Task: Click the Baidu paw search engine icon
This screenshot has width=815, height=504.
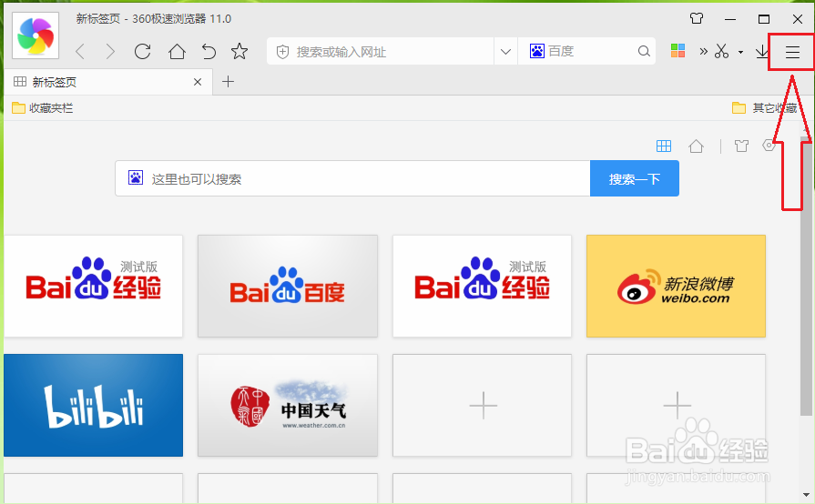Action: coord(537,51)
